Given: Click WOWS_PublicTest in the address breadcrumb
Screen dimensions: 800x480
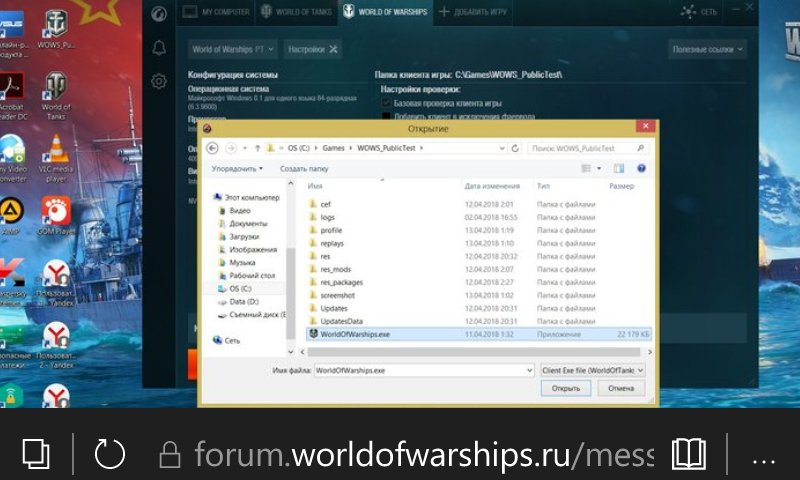Looking at the screenshot, I should tap(386, 148).
